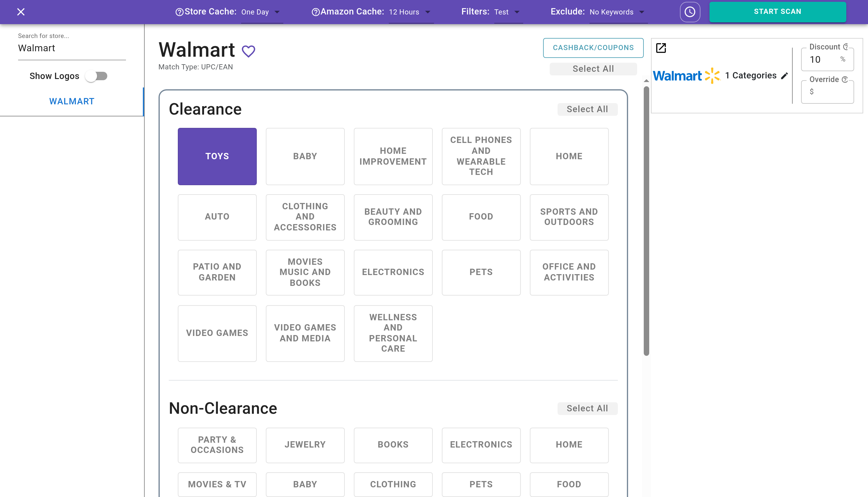868x497 pixels.
Task: Click Select All for Clearance section
Action: [587, 109]
